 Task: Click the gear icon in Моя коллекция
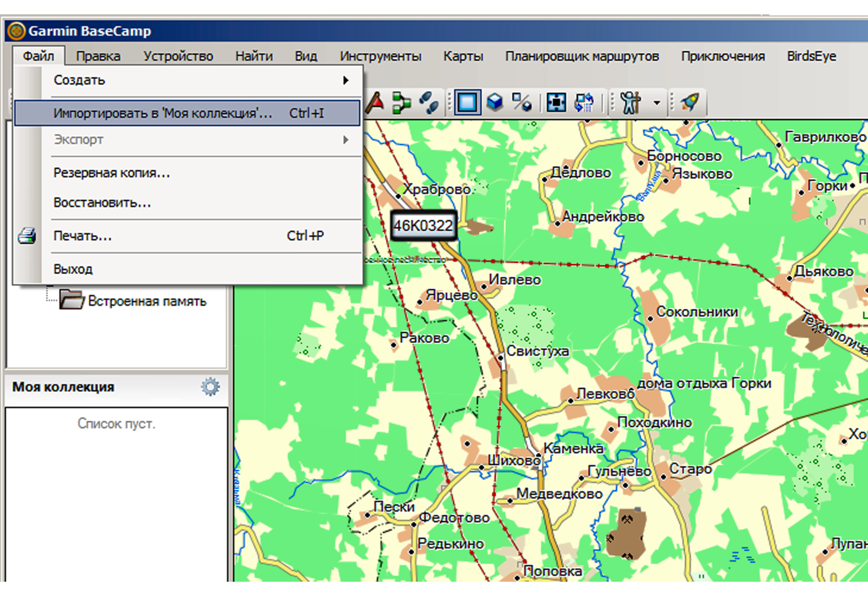[x=210, y=387]
